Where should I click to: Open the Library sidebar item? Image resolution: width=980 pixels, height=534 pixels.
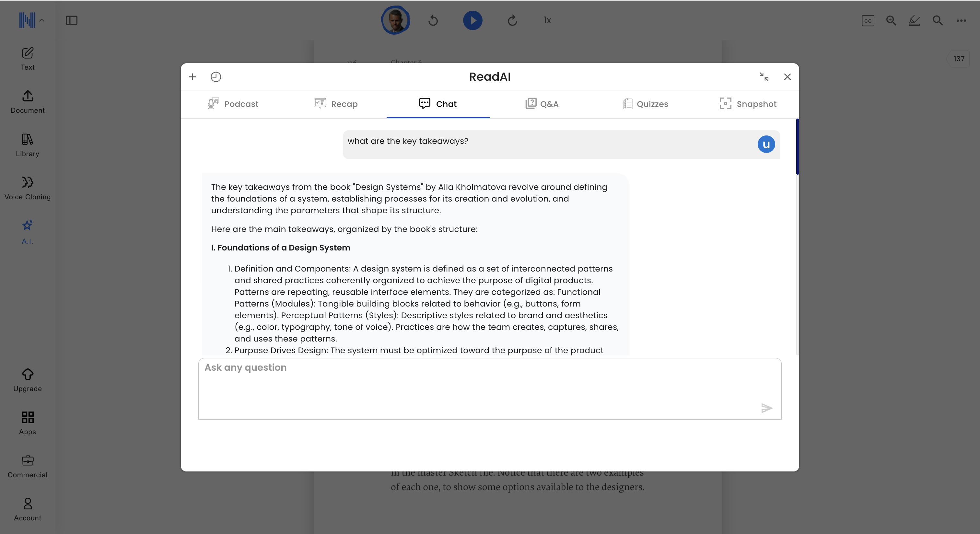[x=28, y=145]
